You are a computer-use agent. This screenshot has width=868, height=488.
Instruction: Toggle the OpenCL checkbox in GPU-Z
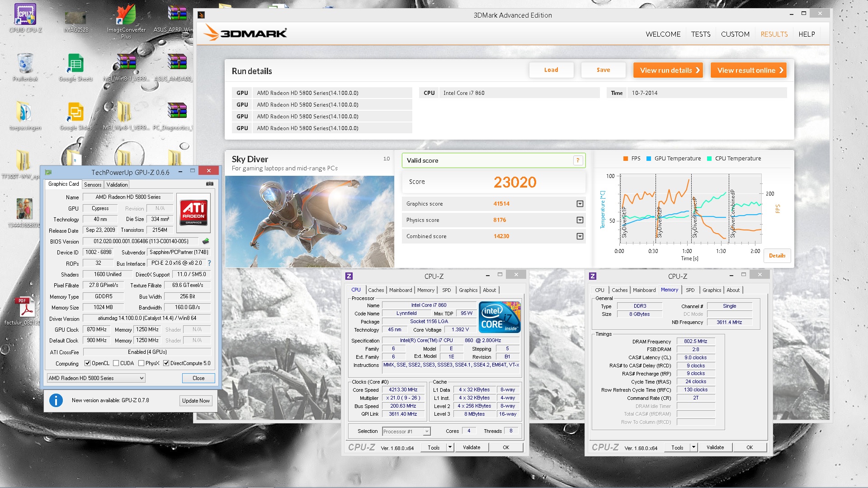[88, 363]
